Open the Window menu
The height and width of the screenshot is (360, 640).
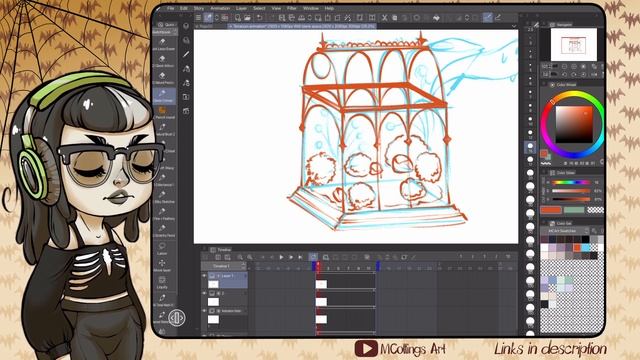311,8
